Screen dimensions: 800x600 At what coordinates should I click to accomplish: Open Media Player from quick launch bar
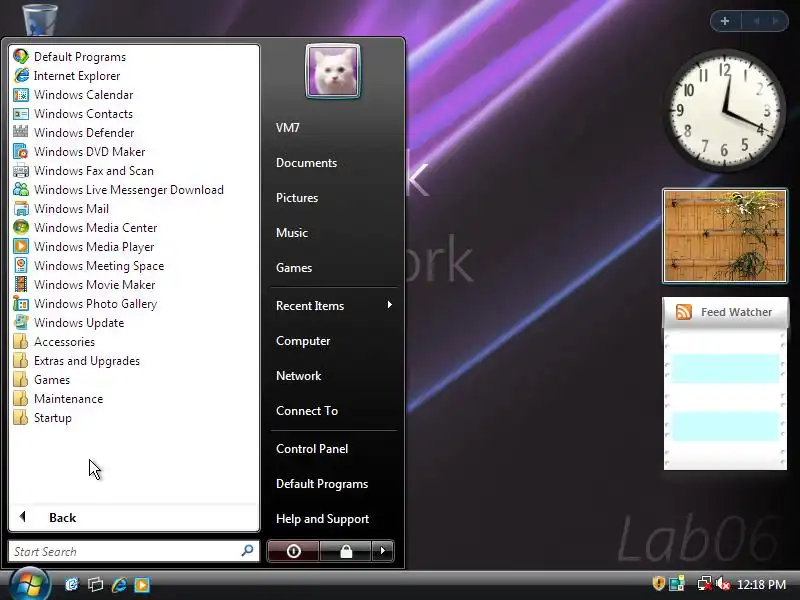coord(142,584)
